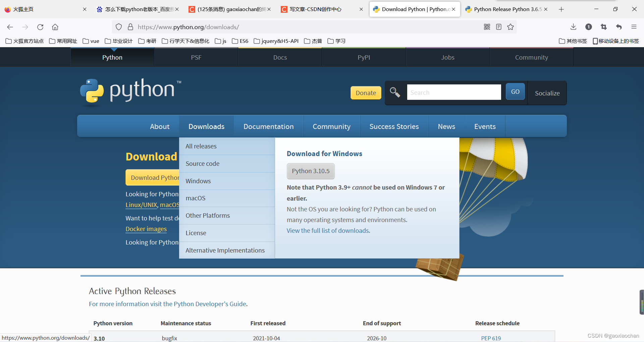Select Documentation in the navigation bar

(x=268, y=126)
